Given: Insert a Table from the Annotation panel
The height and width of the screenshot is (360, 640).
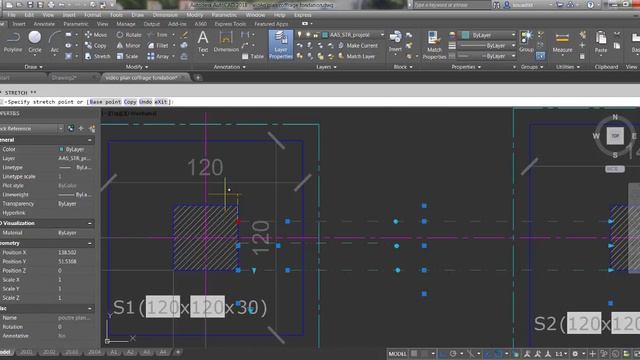Looking at the screenshot, I should pyautogui.click(x=253, y=56).
